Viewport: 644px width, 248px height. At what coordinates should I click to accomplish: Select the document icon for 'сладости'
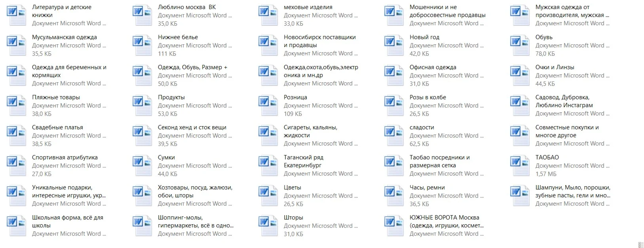[x=394, y=136]
